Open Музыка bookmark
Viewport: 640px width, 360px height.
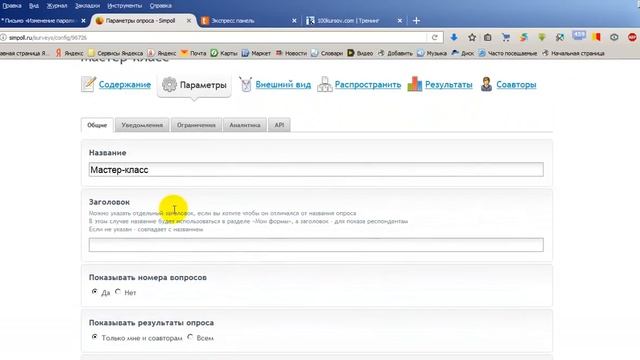tap(432, 53)
